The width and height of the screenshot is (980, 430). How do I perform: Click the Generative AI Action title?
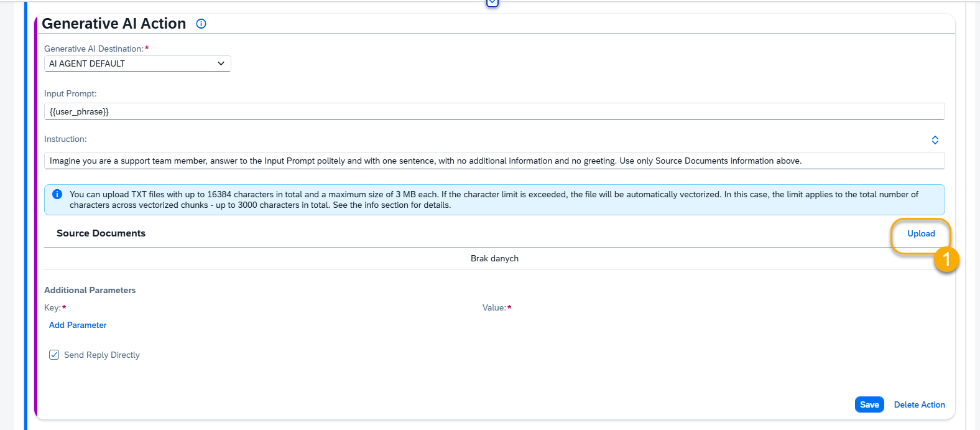tap(114, 24)
